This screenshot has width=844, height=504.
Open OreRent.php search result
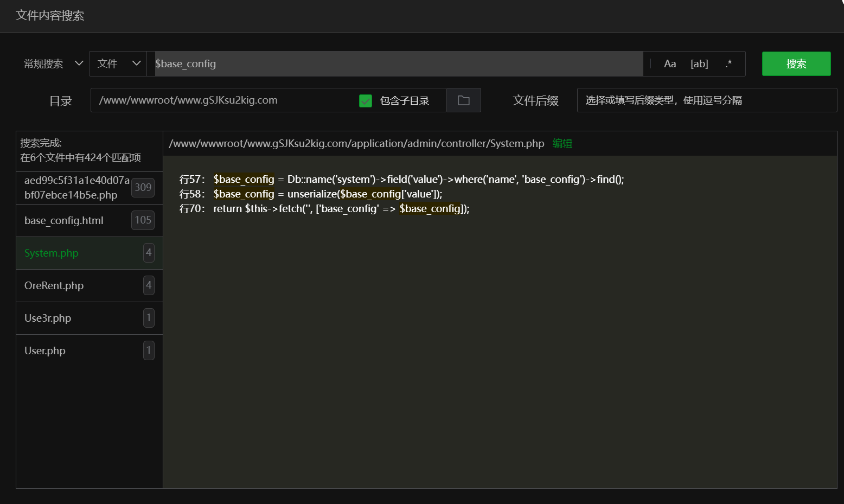[54, 286]
